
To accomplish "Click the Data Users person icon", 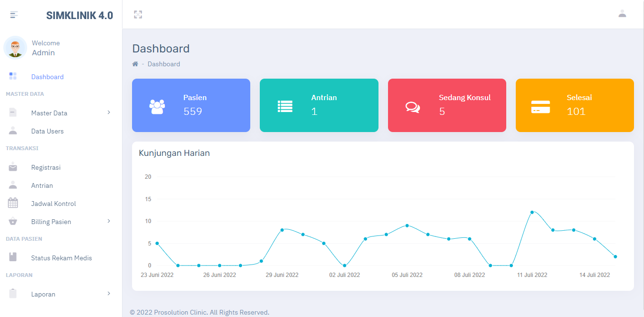I will (13, 131).
